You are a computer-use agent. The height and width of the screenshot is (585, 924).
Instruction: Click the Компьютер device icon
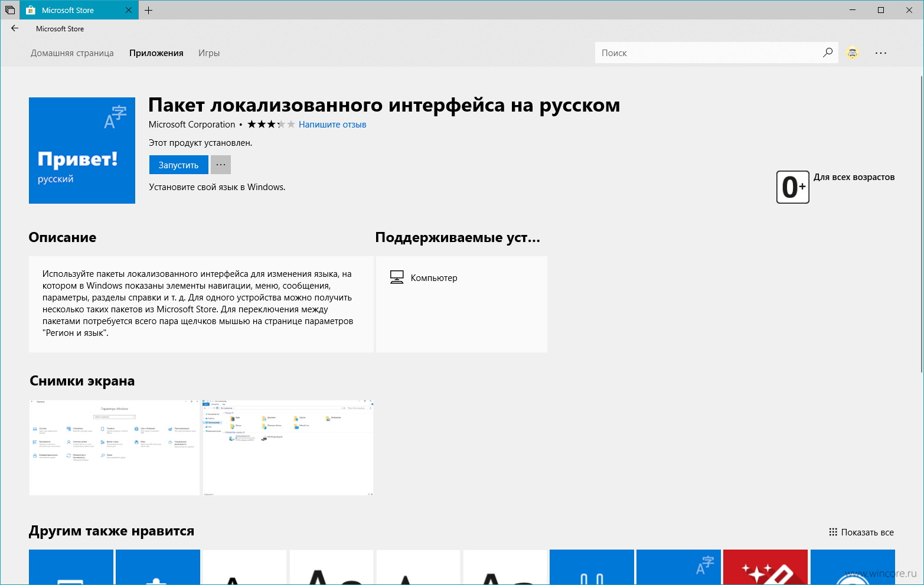coord(397,277)
